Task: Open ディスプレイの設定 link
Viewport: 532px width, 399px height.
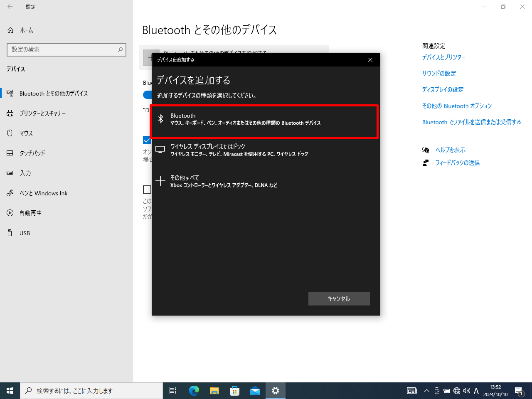Action: click(443, 90)
